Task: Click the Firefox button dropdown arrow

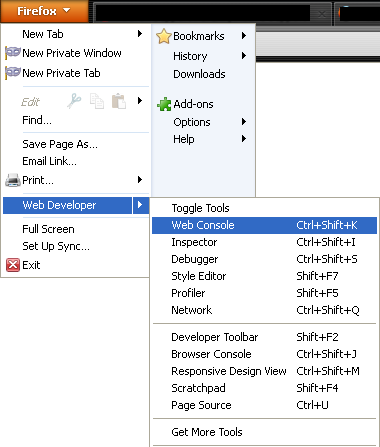Action: pos(67,10)
